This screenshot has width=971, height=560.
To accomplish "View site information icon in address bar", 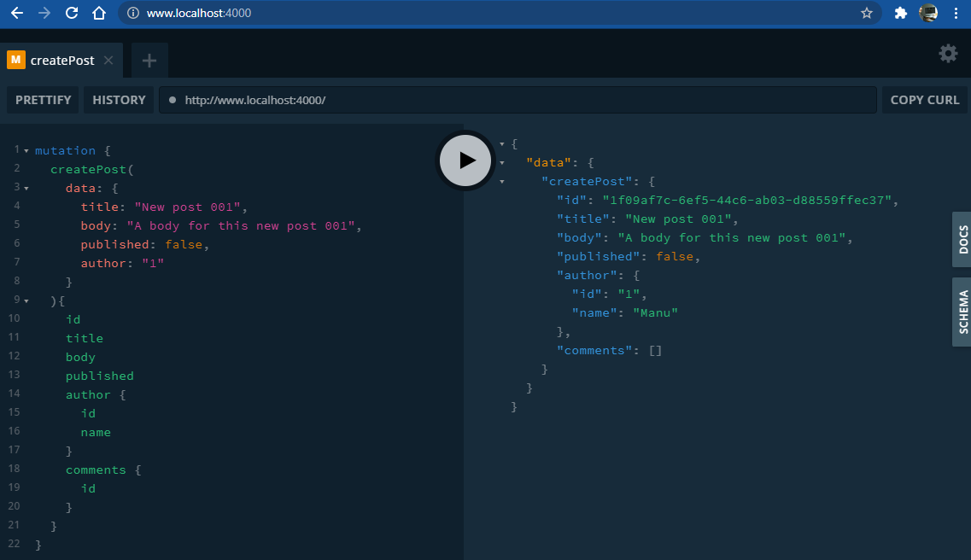I will 132,13.
